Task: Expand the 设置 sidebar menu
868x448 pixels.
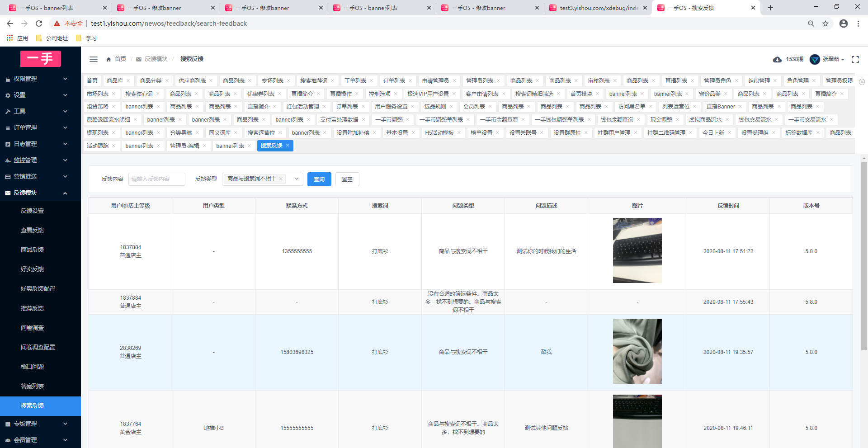Action: tap(41, 95)
